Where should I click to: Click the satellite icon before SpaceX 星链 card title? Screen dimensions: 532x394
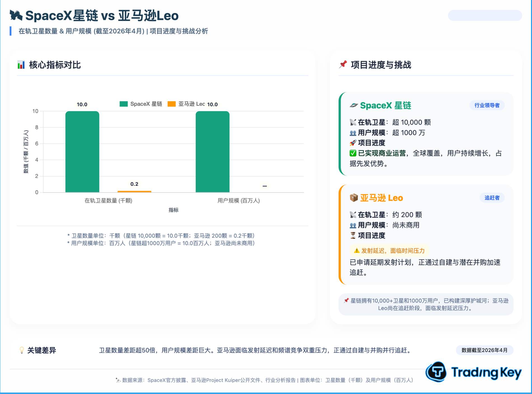[x=354, y=105]
